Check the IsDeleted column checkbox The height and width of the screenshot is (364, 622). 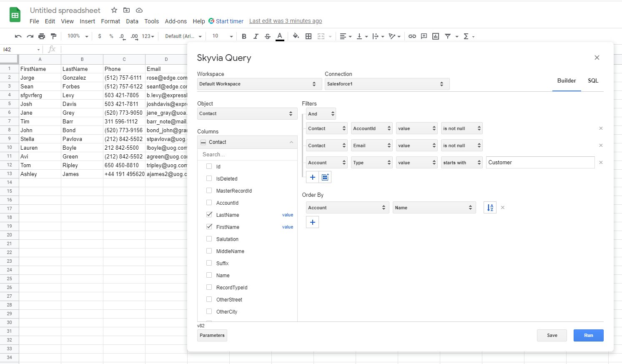(209, 178)
